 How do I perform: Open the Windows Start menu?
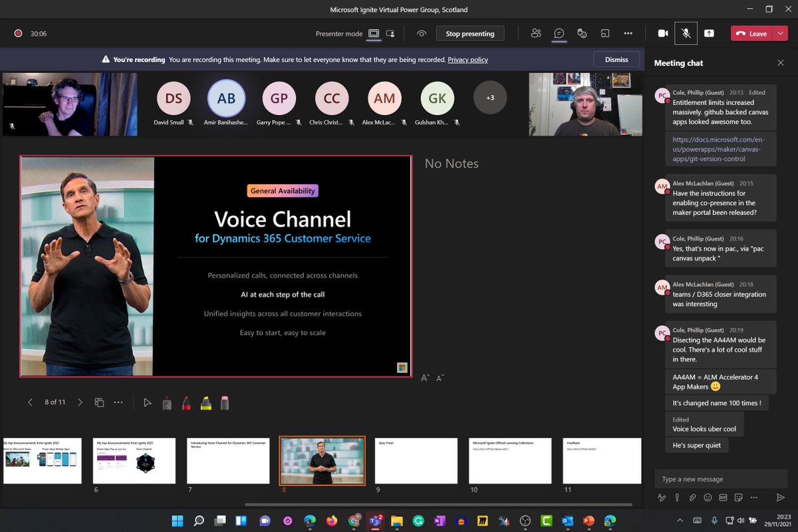(x=178, y=520)
